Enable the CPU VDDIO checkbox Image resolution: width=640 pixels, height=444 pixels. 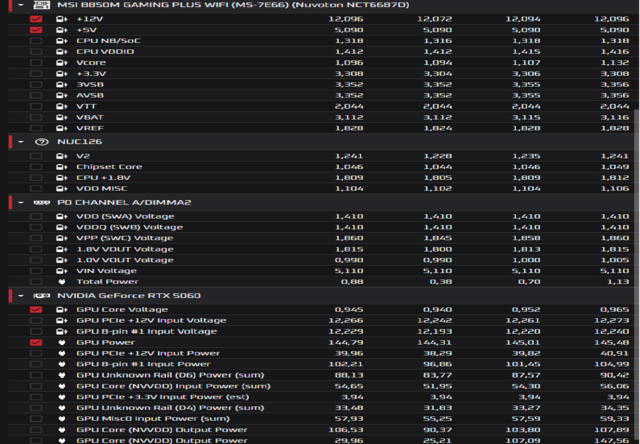point(36,51)
